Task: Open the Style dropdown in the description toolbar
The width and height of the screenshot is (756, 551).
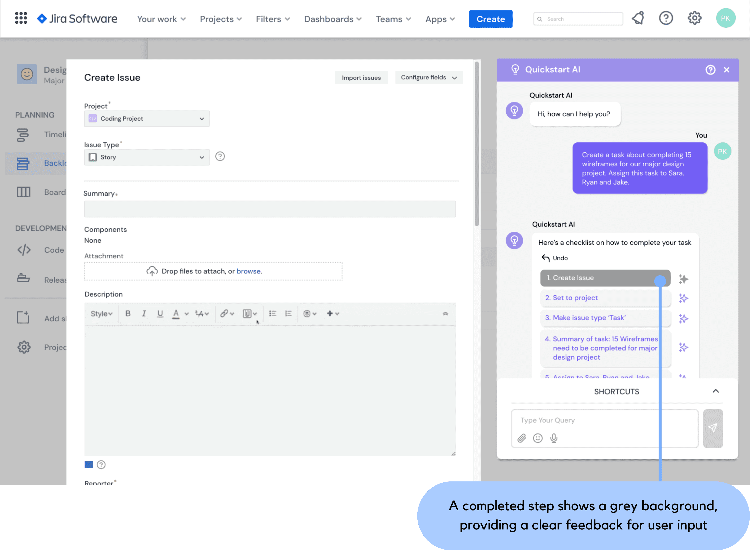Action: [x=102, y=314]
